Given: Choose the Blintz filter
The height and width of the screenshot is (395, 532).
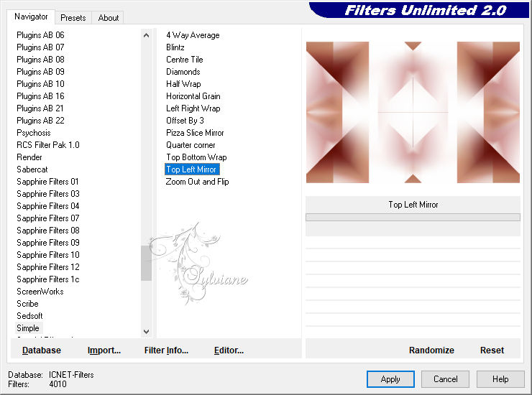Looking at the screenshot, I should click(x=175, y=47).
